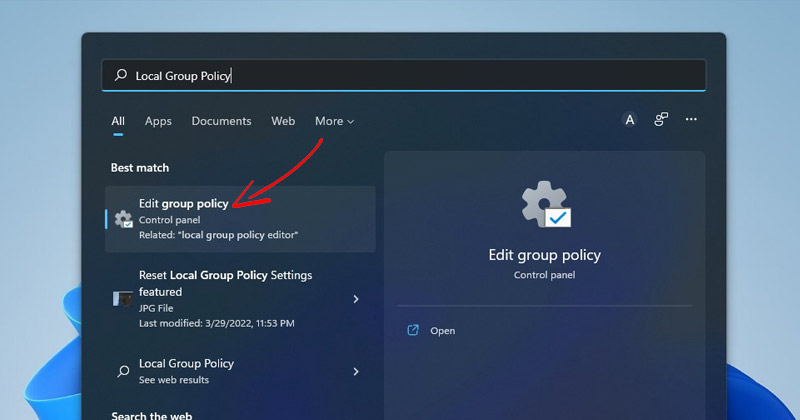Viewport: 800px width, 420px height.
Task: Click the Best match heading
Action: pyautogui.click(x=140, y=167)
